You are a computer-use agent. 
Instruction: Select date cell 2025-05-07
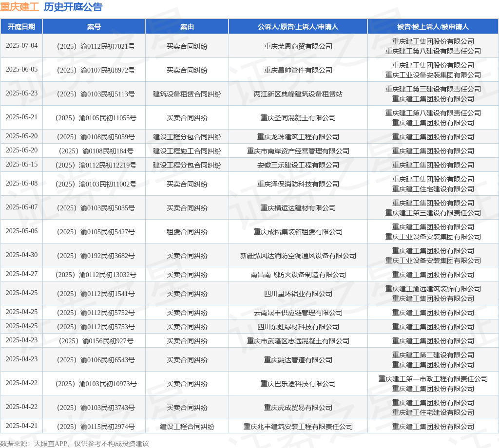pyautogui.click(x=21, y=207)
